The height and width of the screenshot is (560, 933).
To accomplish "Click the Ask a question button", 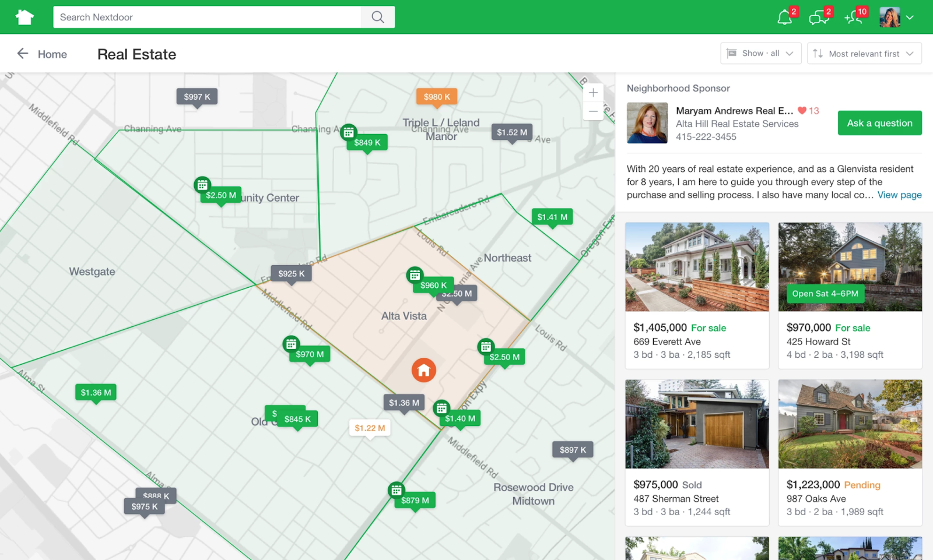I will (x=880, y=123).
